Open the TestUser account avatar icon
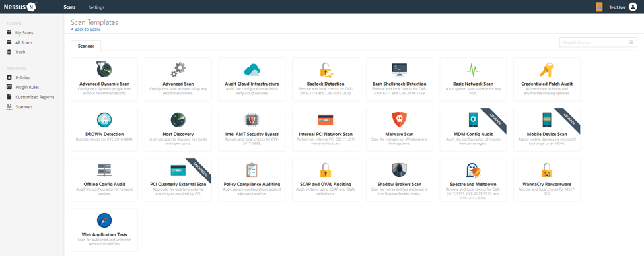Viewport: 644px width, 256px height. click(x=633, y=7)
